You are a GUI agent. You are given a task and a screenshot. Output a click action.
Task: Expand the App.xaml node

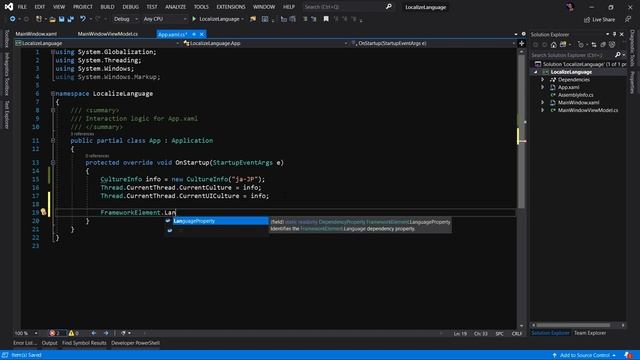(542, 87)
